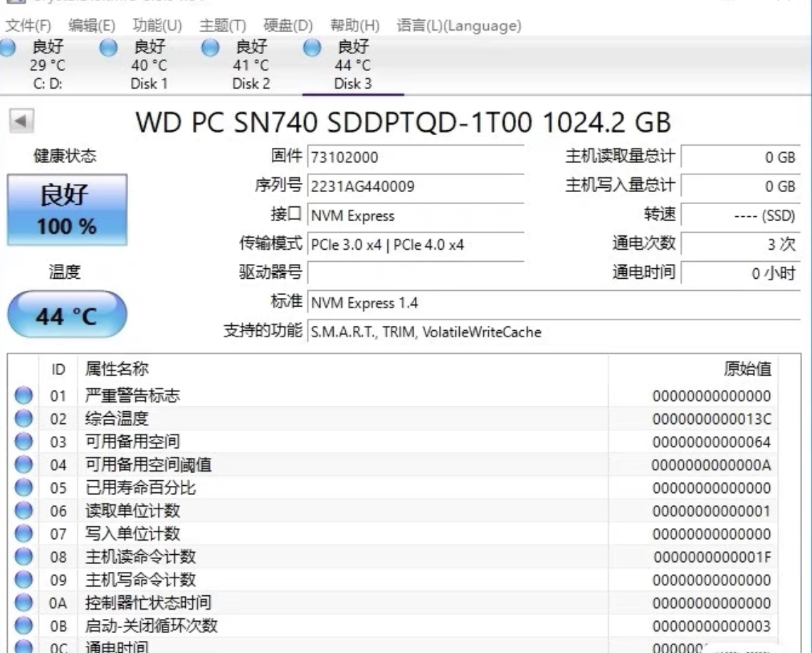Screen dimensions: 812x653
Task: Click the 良好 100 % health status button
Action: 68,210
